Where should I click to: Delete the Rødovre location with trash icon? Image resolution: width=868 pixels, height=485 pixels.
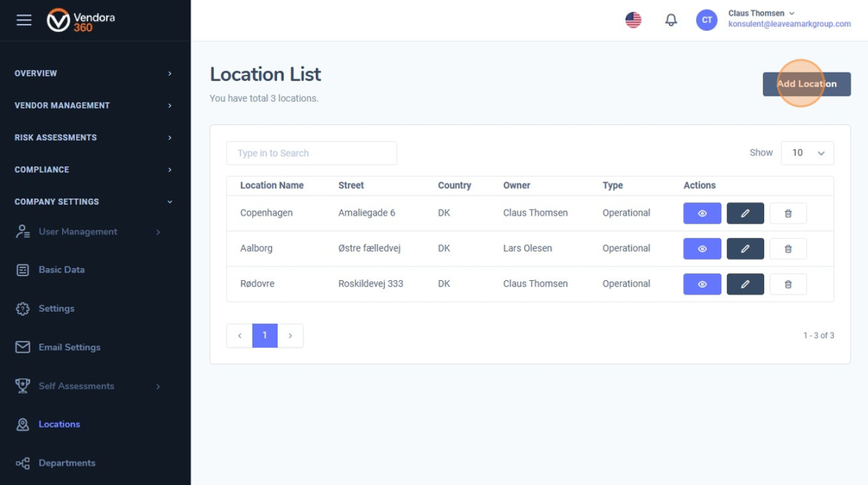coord(788,285)
